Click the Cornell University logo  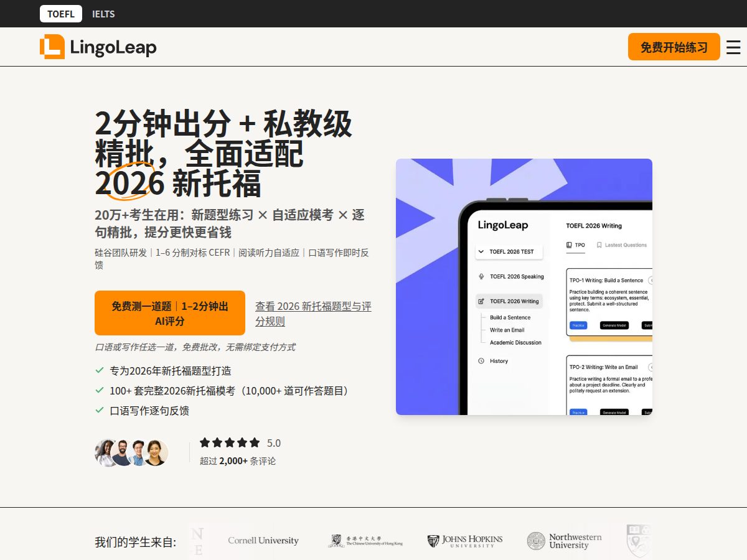[263, 541]
